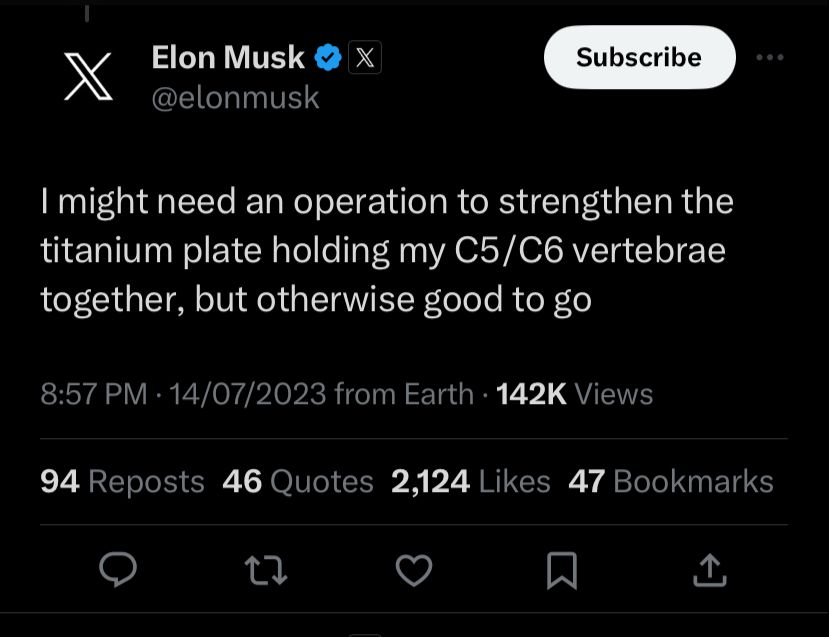
Task: Open the three-dot more options menu
Action: [769, 58]
